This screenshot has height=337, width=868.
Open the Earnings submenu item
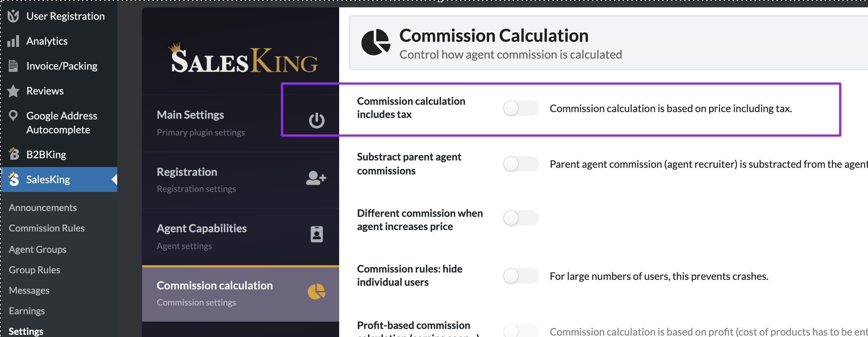point(27,311)
